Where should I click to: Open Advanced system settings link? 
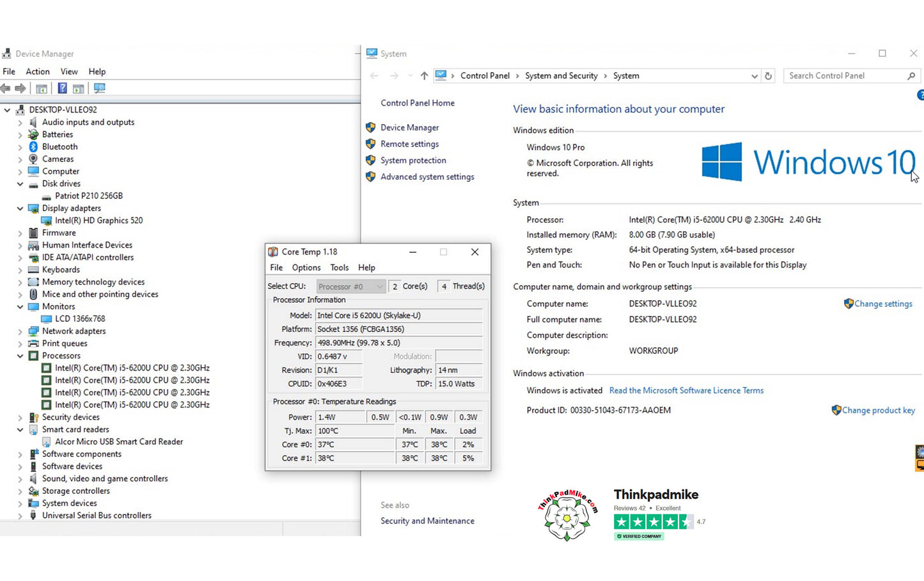tap(427, 177)
